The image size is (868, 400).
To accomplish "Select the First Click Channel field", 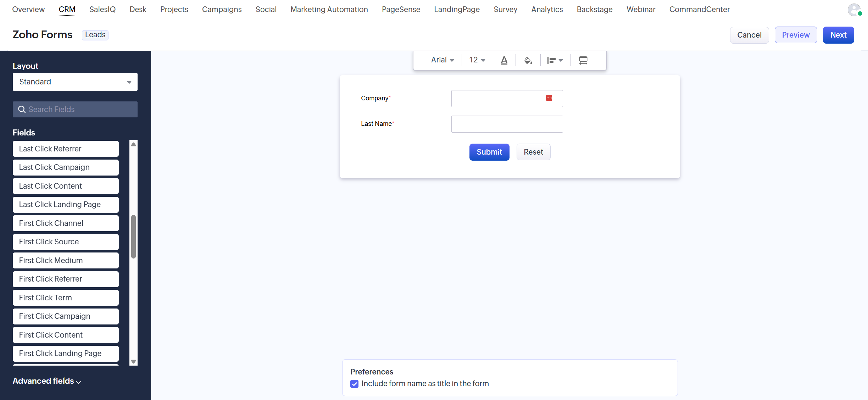I will tap(66, 223).
